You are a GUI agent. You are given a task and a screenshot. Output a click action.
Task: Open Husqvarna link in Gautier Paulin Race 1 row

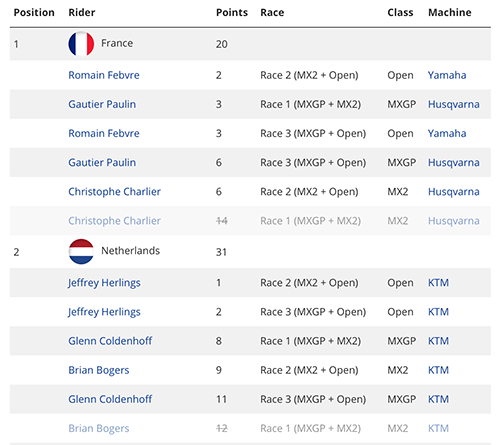pyautogui.click(x=454, y=104)
